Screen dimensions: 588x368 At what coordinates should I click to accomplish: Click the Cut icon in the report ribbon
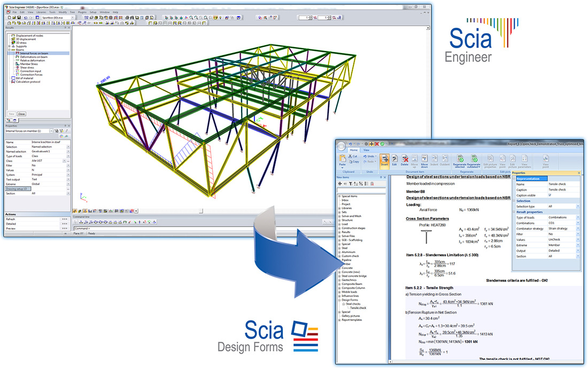pyautogui.click(x=353, y=156)
